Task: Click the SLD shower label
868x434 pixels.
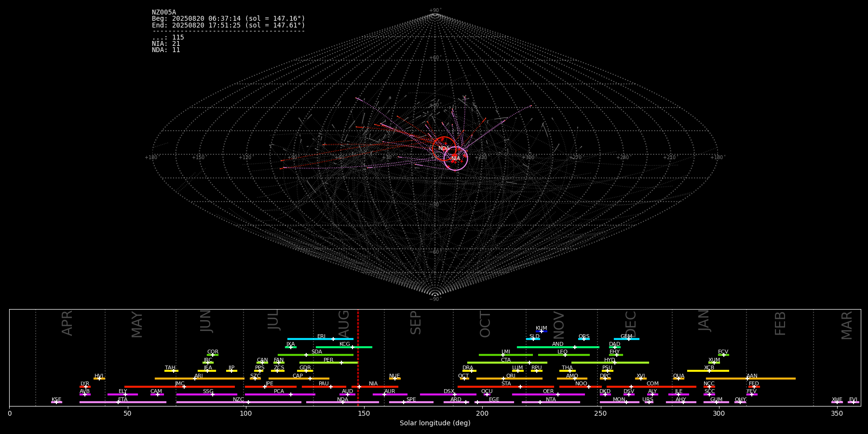Action: (534, 337)
